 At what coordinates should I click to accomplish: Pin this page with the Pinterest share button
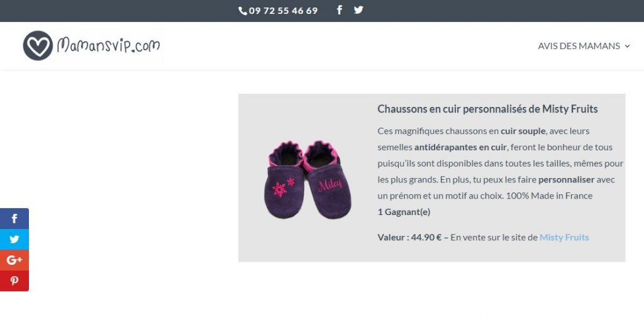(x=14, y=280)
